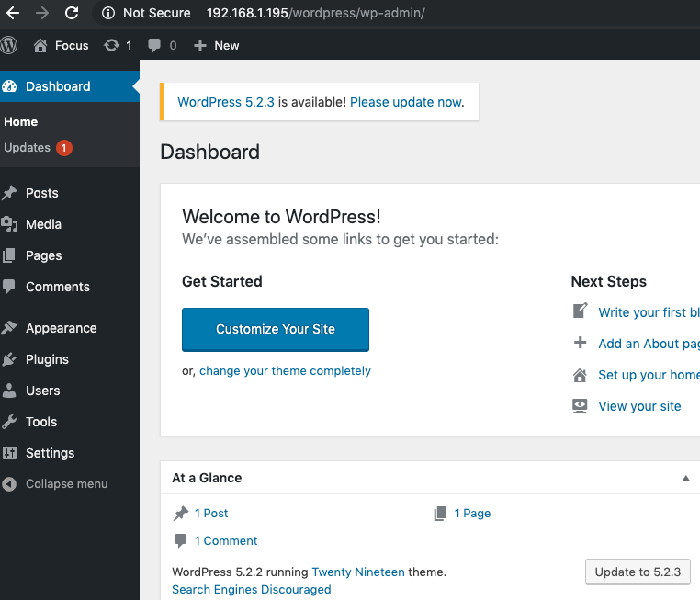Screen dimensions: 700x600
Task: Click the Tools wrench icon
Action: coord(9,422)
